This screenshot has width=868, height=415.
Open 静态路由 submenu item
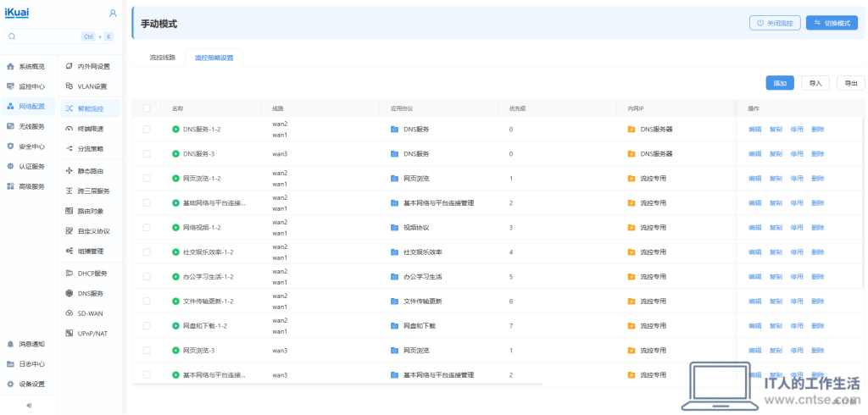[x=90, y=171]
